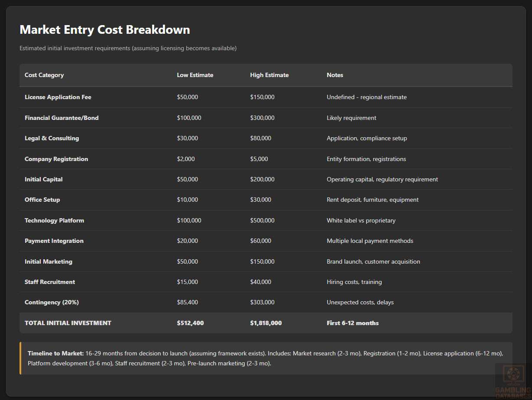The height and width of the screenshot is (400, 532).
Task: Click the Contingency (20%) row label
Action: pos(52,303)
